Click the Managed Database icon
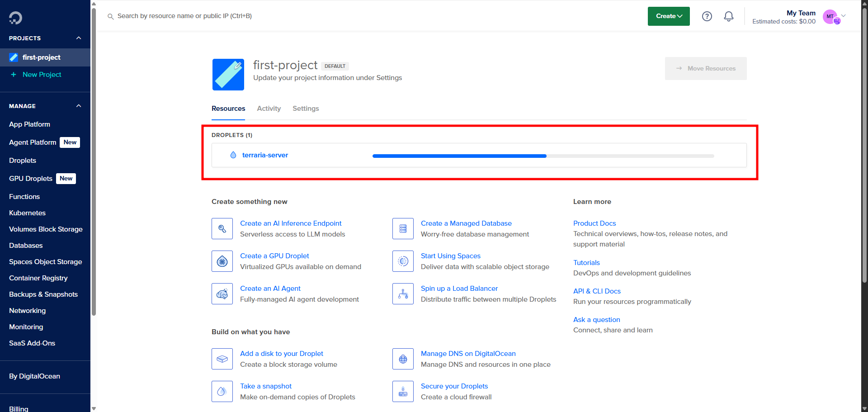Viewport: 868px width, 412px height. 403,228
